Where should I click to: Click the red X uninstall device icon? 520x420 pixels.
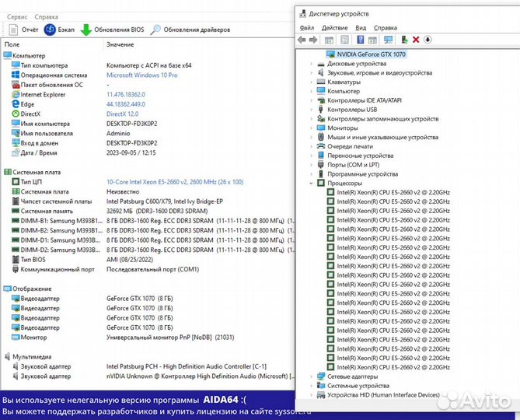(x=416, y=40)
